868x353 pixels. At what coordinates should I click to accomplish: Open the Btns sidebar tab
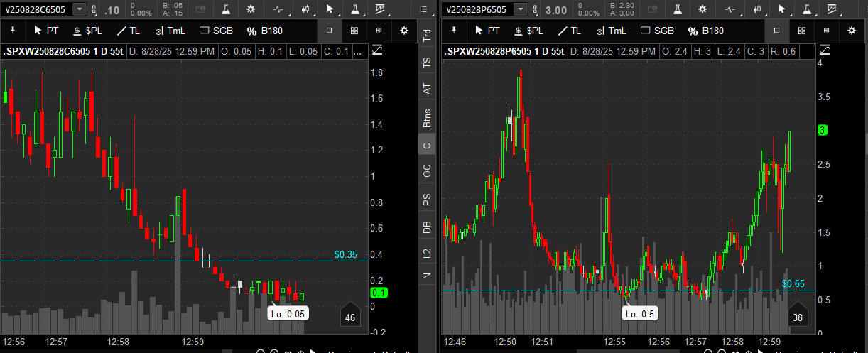tap(426, 116)
